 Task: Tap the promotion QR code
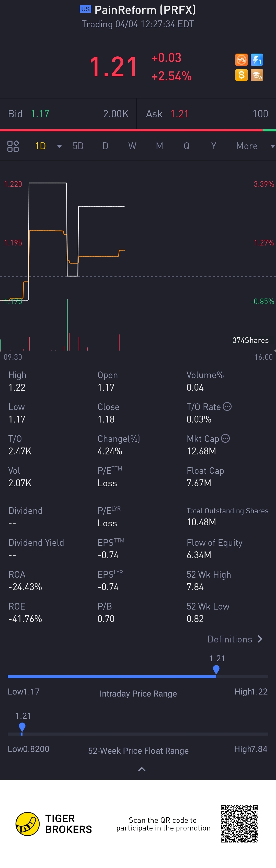[x=239, y=824]
